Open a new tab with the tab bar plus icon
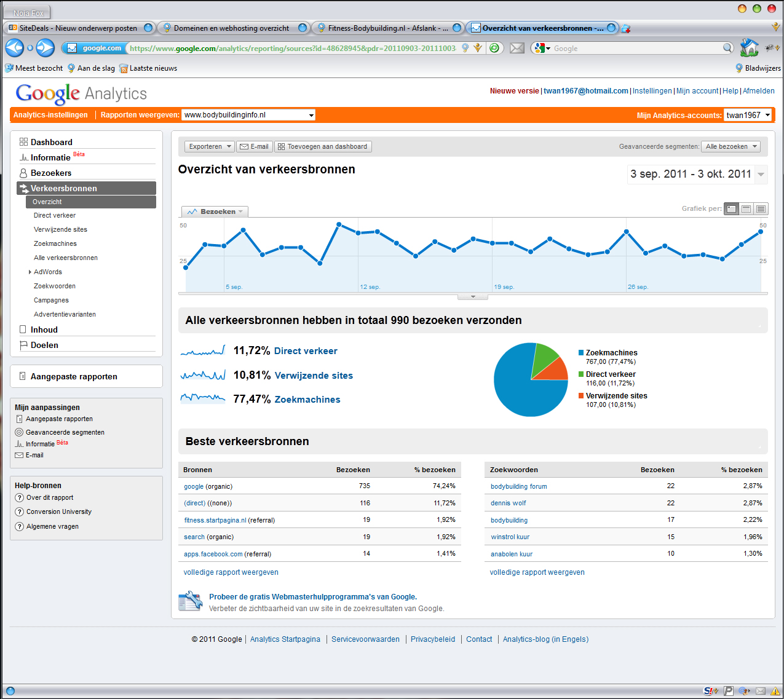The width and height of the screenshot is (784, 699). (625, 28)
